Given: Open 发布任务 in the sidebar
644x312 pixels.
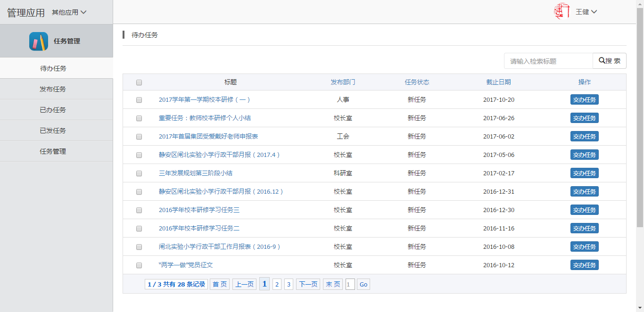Looking at the screenshot, I should pyautogui.click(x=53, y=89).
